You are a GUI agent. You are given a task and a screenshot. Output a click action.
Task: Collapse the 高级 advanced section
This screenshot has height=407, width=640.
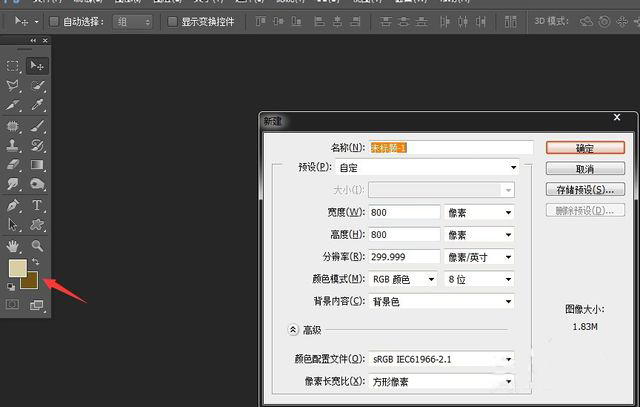click(294, 329)
